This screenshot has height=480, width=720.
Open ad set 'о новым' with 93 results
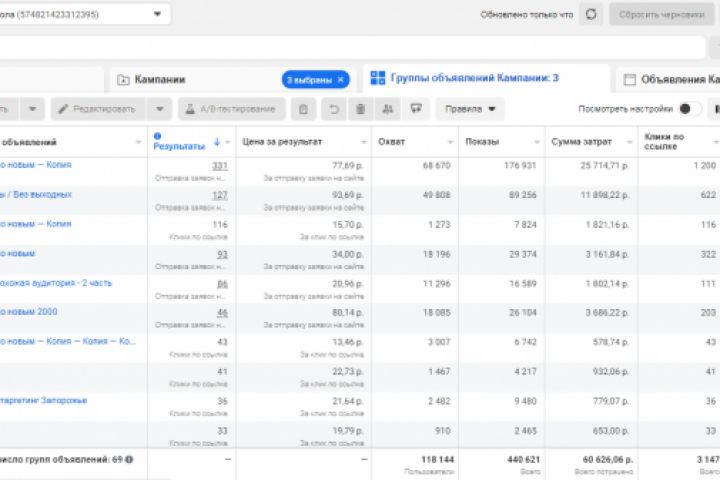pyautogui.click(x=17, y=253)
